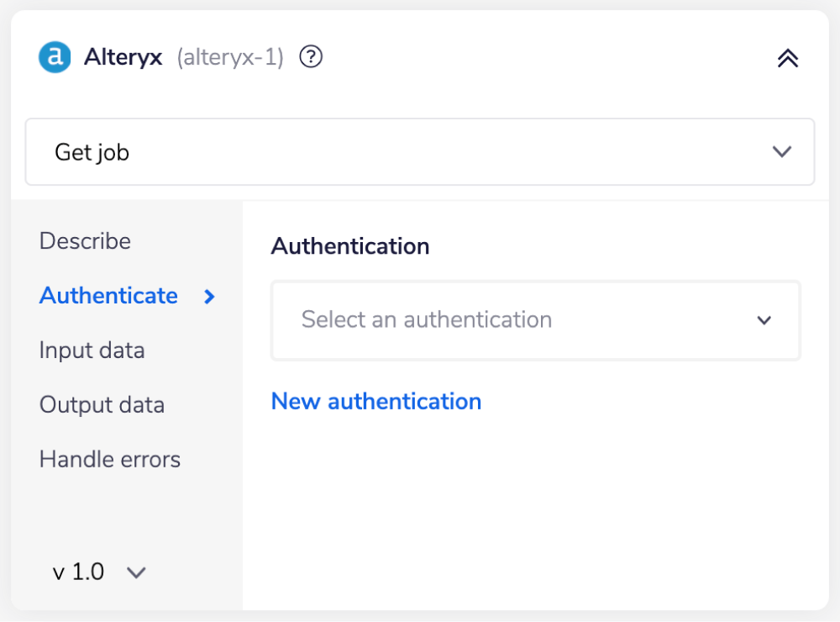Click the Authentication heading
Viewport: 840px width, 622px height.
pyautogui.click(x=349, y=246)
